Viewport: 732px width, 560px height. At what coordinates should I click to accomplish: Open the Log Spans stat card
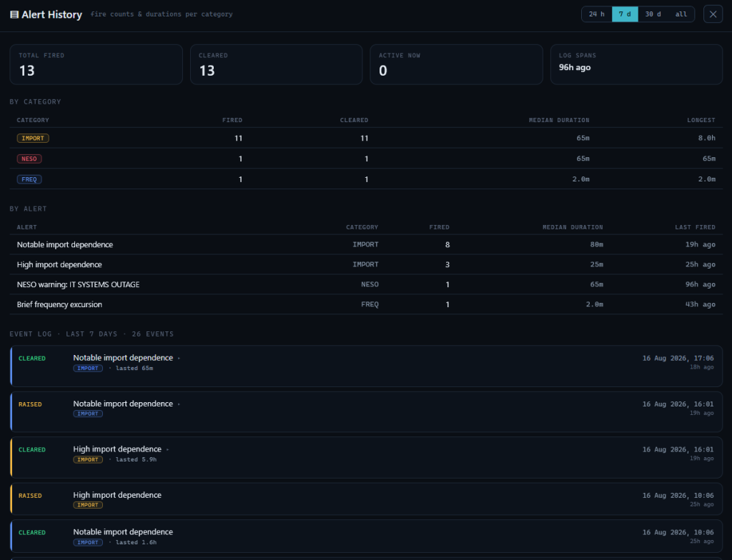pos(636,64)
